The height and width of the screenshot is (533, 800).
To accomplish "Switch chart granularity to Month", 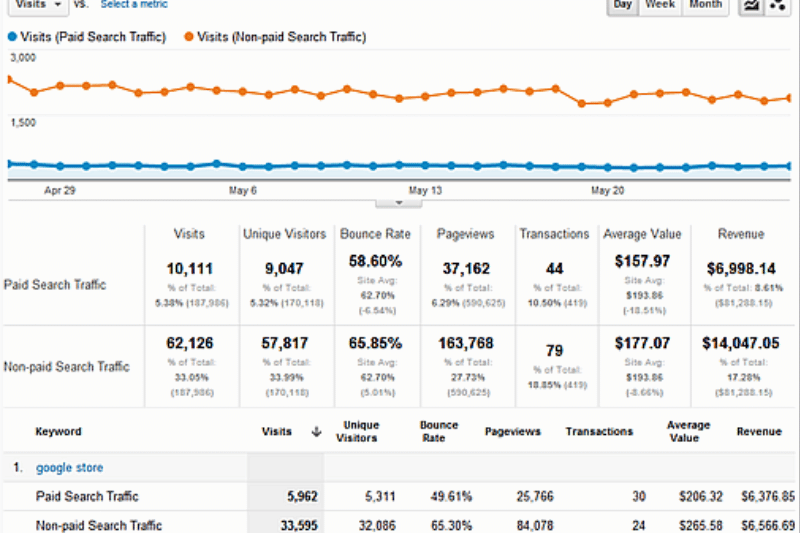I will (706, 6).
